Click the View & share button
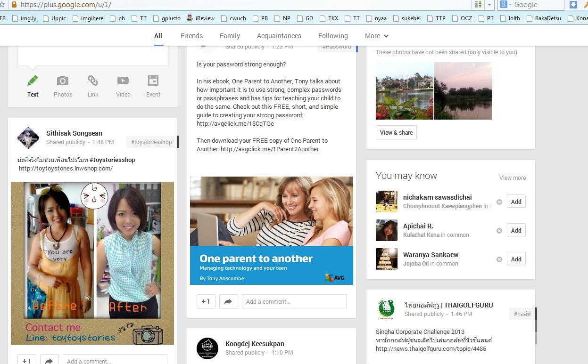This screenshot has height=364, width=588. 396,132
